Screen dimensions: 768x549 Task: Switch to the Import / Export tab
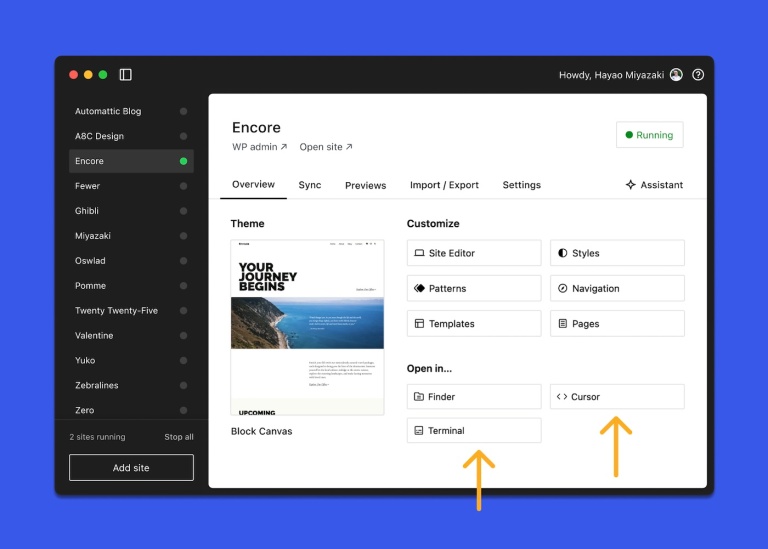click(444, 185)
